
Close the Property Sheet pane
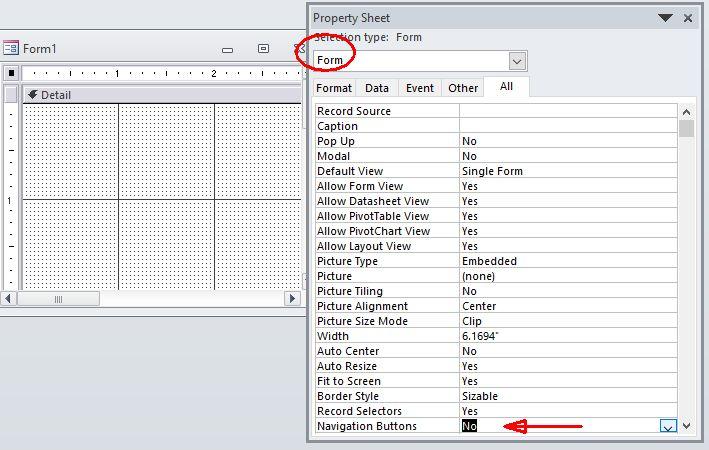688,18
